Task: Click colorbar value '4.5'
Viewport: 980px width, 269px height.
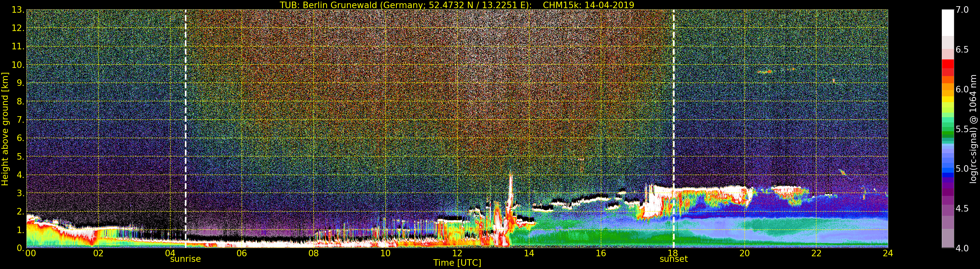Action: (962, 208)
